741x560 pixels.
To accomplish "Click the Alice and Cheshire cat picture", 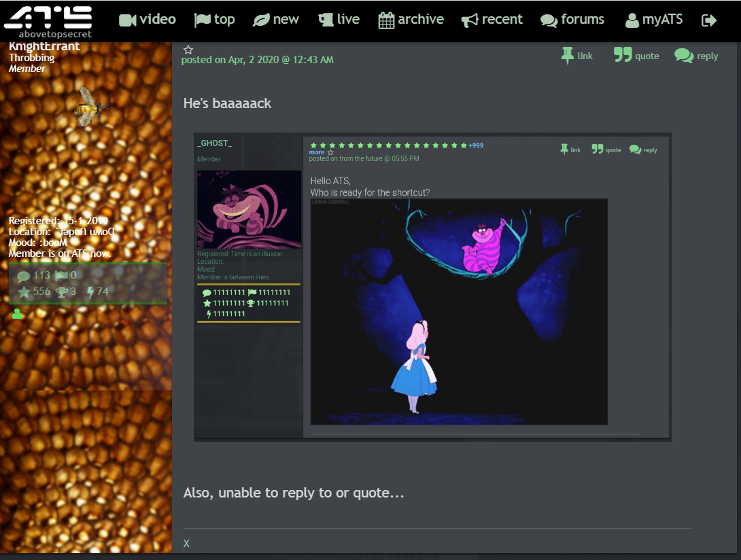I will click(459, 312).
